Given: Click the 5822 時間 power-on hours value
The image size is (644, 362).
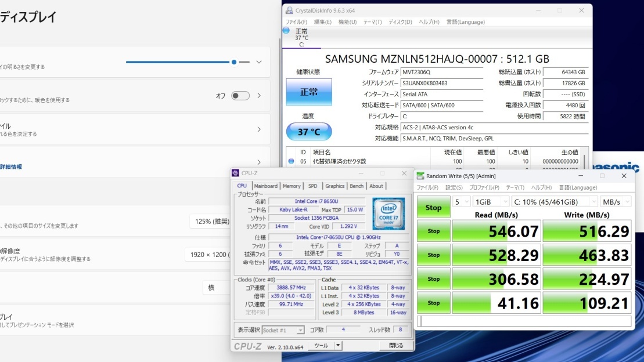Looking at the screenshot, I should [x=566, y=116].
